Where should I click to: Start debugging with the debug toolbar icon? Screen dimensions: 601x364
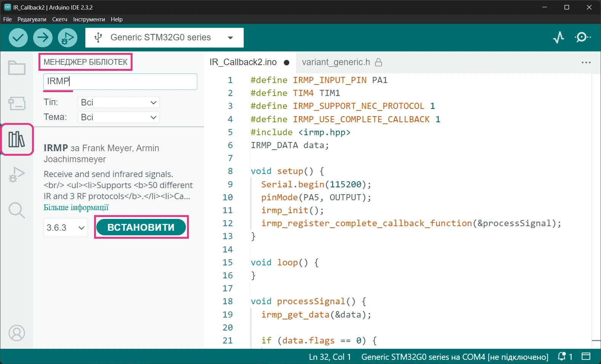pos(67,38)
